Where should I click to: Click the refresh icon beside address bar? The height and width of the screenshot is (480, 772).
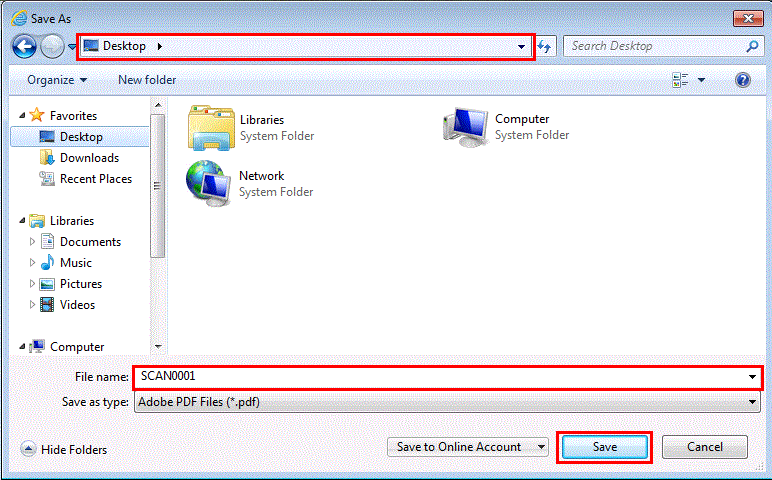545,46
